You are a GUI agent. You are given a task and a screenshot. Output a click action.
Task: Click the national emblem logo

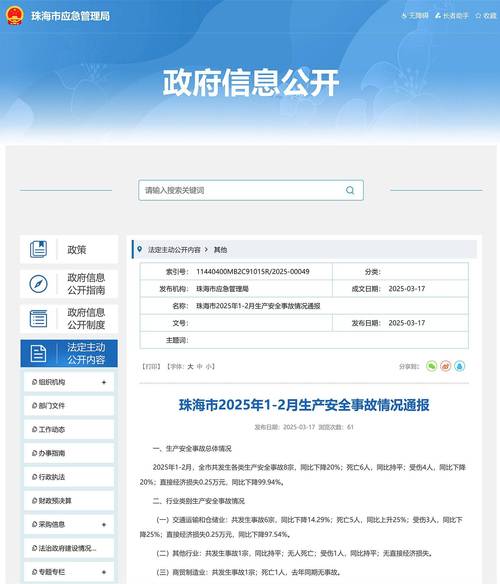pos(15,15)
